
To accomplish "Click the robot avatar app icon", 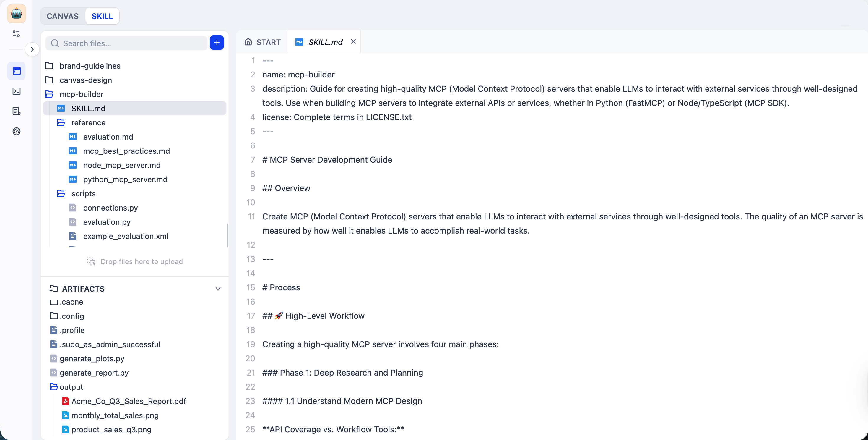I will pos(17,14).
